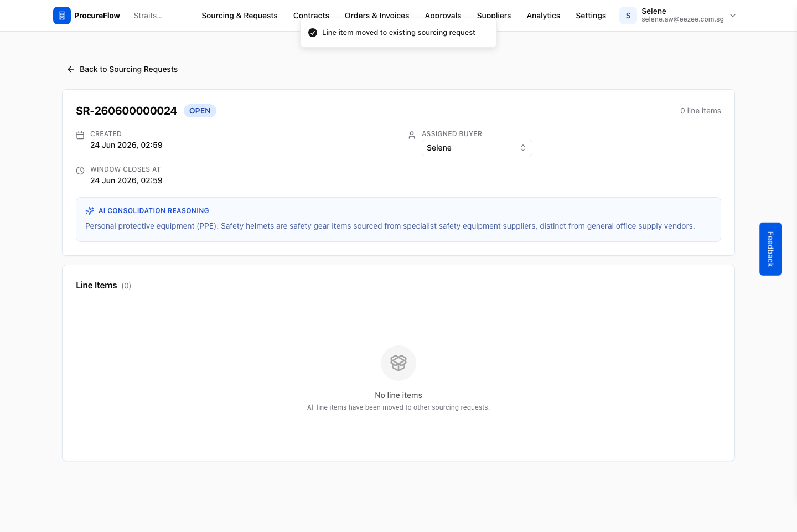Click the clock icon beside WINDOW CLOSES AT
The height and width of the screenshot is (532, 797).
pos(80,171)
